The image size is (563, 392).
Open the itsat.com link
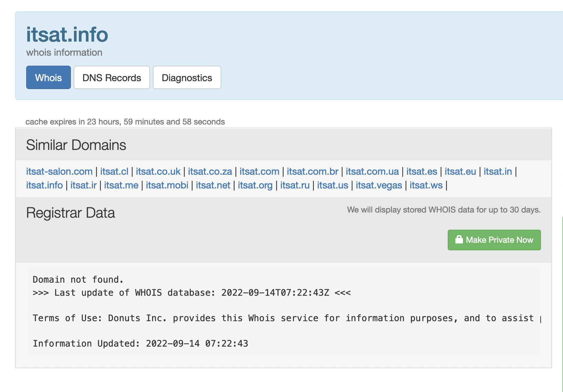coord(259,171)
